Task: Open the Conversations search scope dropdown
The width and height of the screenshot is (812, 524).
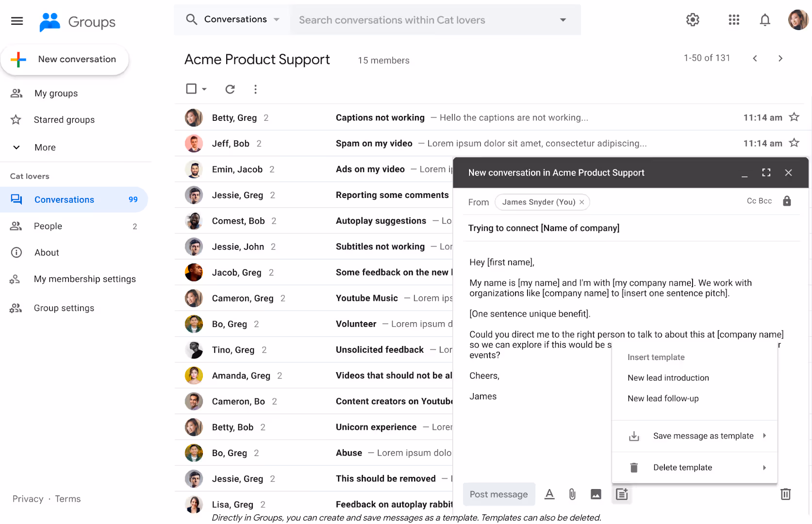Action: point(242,19)
